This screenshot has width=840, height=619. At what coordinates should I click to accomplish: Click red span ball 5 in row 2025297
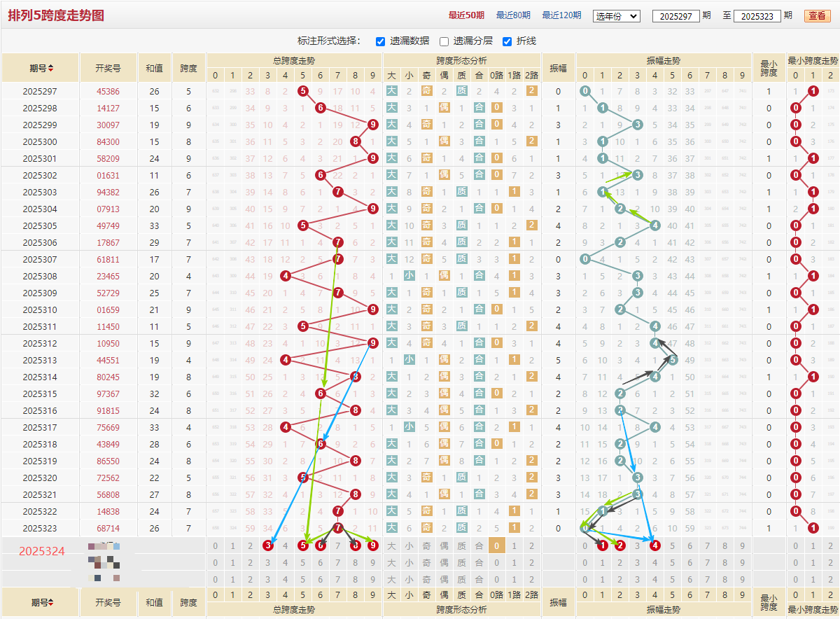[303, 91]
